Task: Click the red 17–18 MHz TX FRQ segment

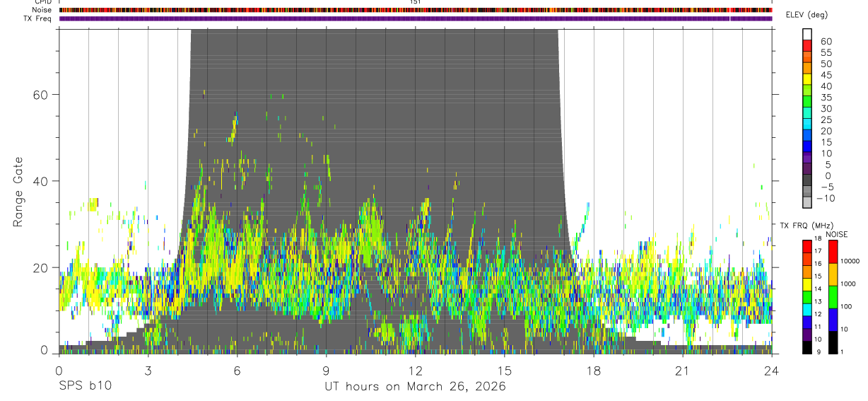Action: [807, 245]
